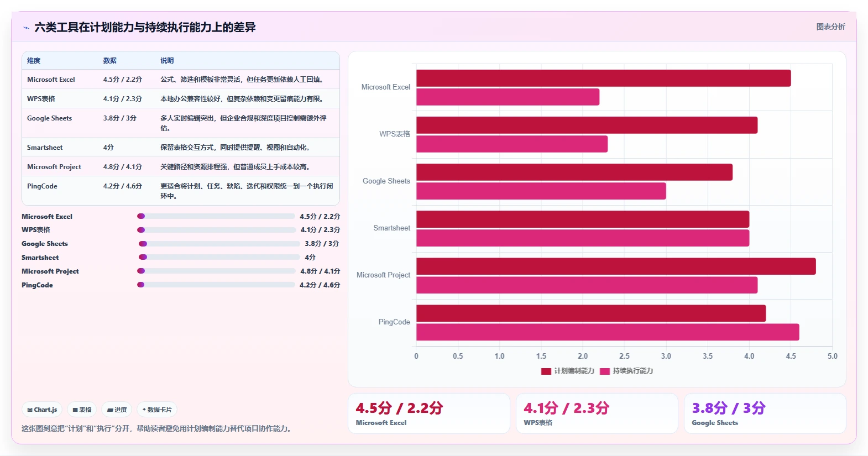The image size is (868, 456).
Task: Click Microsoft Excel's pink execution bar in chart
Action: [508, 97]
